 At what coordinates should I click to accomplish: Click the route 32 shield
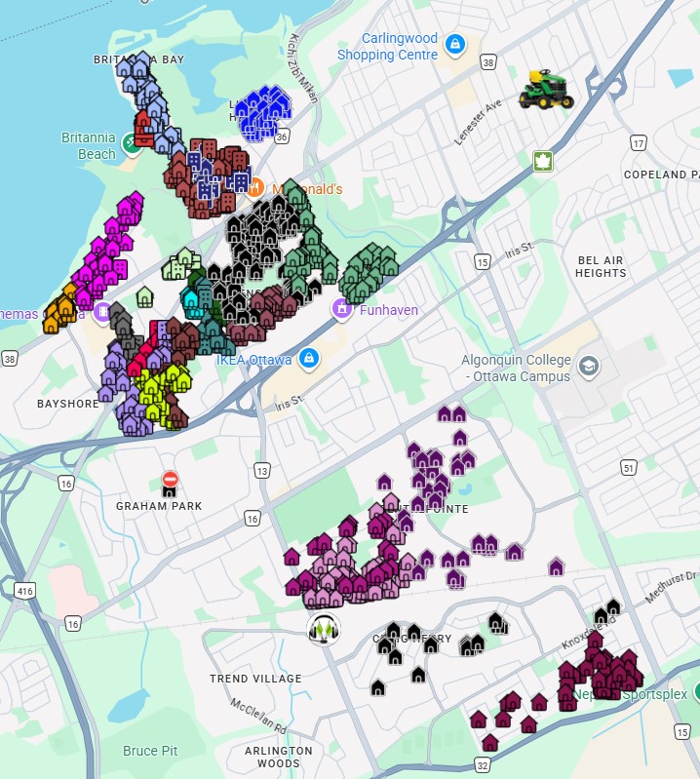483,765
